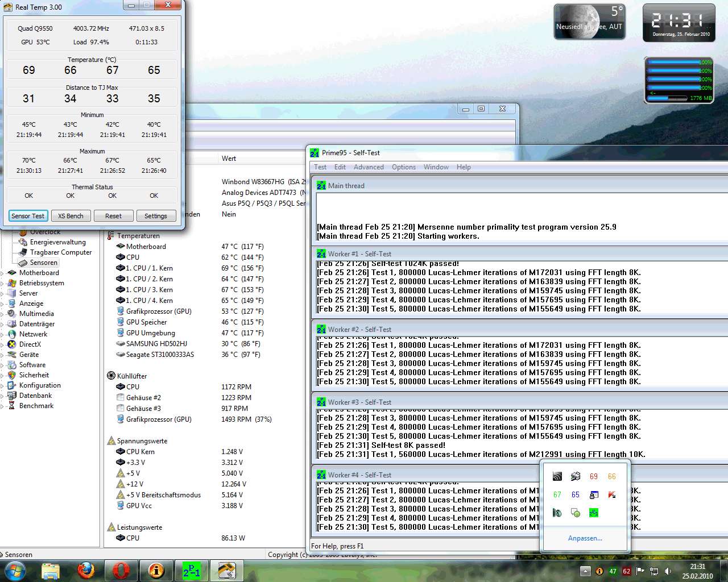The image size is (728, 582).
Task: Click the Netzwerk globe icon
Action: 12,334
